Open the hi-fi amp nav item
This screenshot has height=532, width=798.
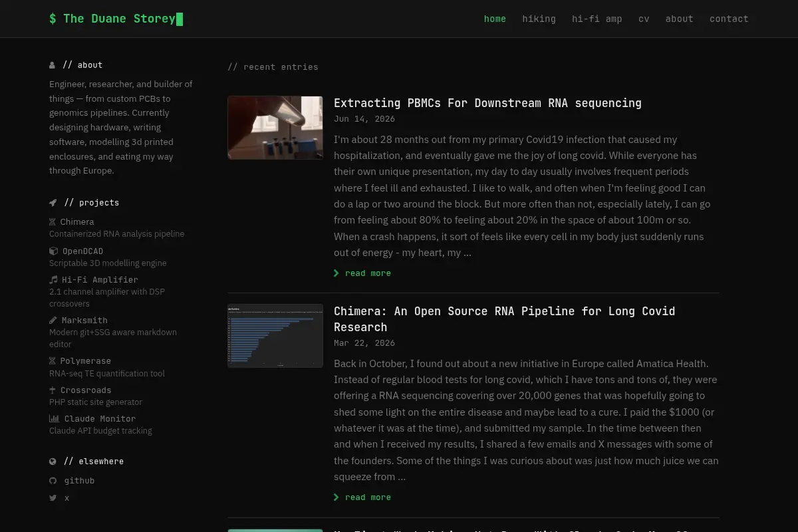(597, 19)
